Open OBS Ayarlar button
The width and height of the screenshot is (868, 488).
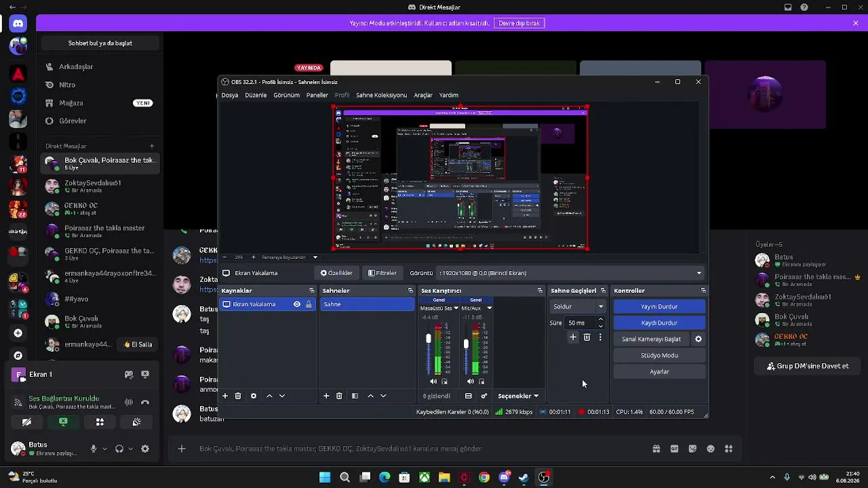pos(659,371)
